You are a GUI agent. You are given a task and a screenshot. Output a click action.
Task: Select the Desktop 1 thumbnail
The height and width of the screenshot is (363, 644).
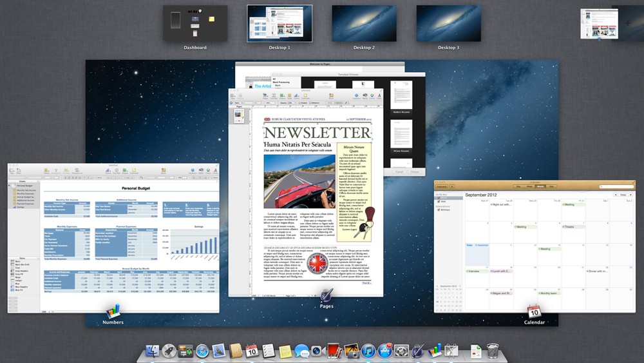tap(279, 24)
